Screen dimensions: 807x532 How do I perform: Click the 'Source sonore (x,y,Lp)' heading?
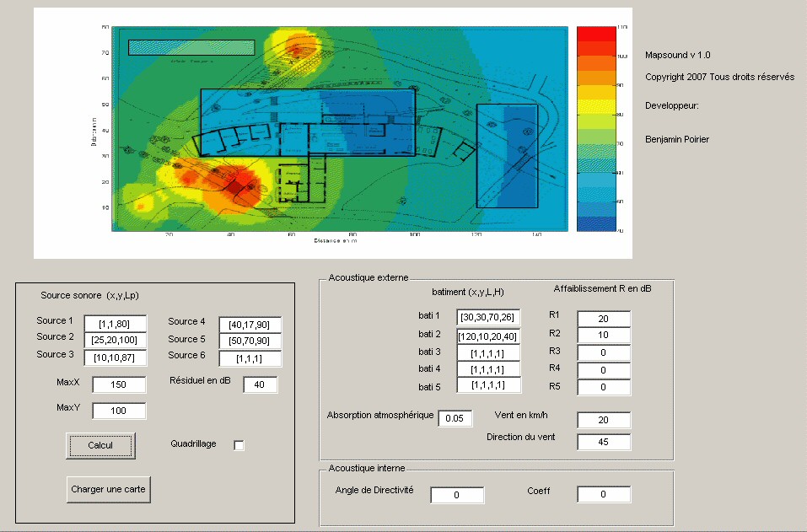(89, 295)
